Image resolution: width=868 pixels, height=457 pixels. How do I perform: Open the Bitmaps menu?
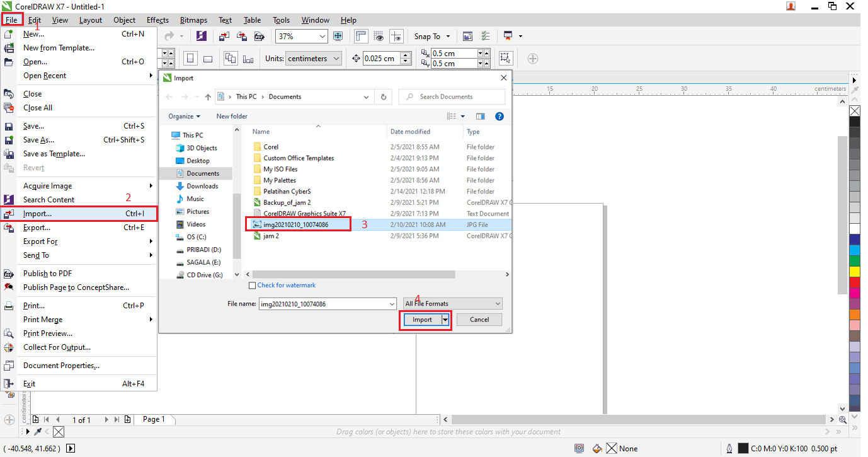193,20
